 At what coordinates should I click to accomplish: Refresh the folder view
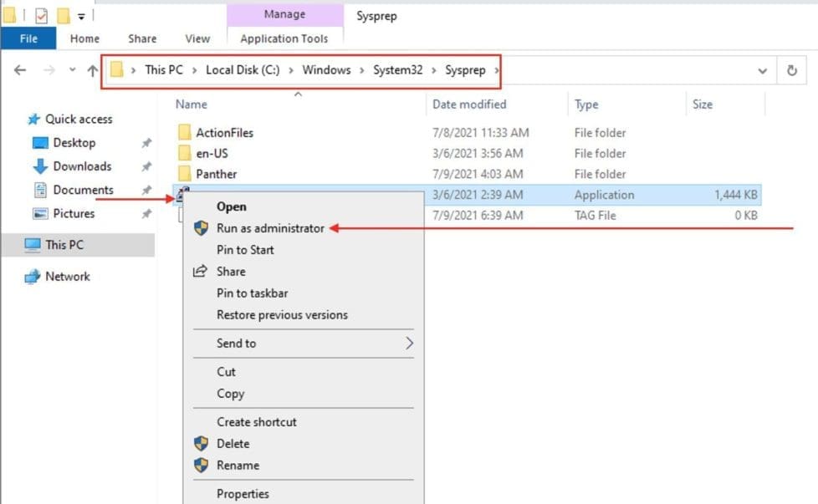tap(793, 70)
